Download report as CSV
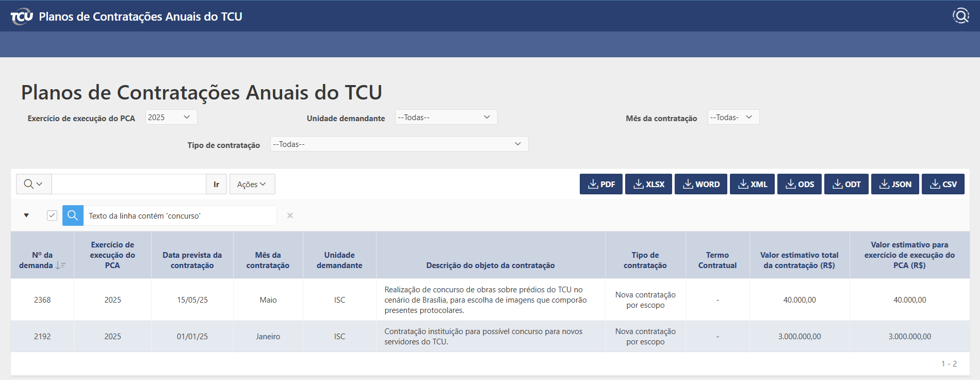Screen dimensions: 980x382 (943, 184)
